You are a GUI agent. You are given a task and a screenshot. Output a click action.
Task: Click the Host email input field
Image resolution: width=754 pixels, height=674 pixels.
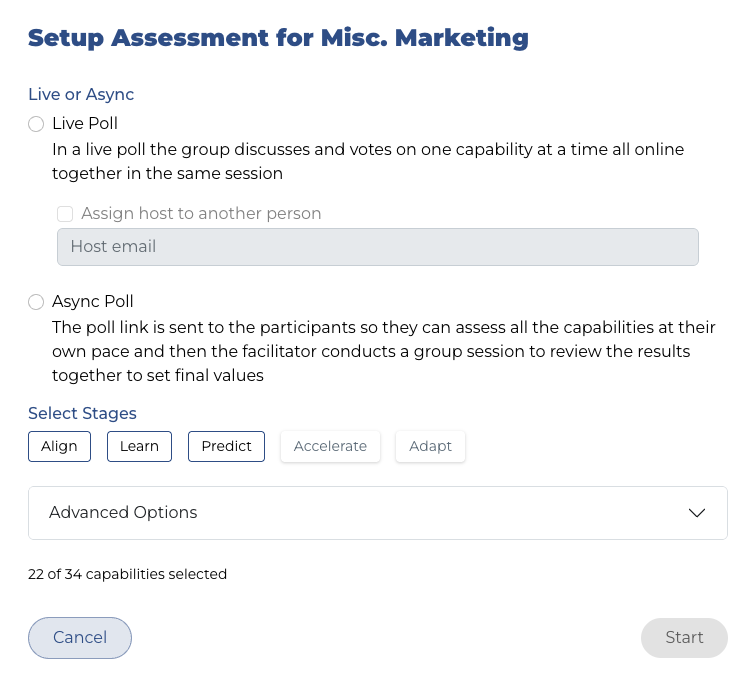378,247
